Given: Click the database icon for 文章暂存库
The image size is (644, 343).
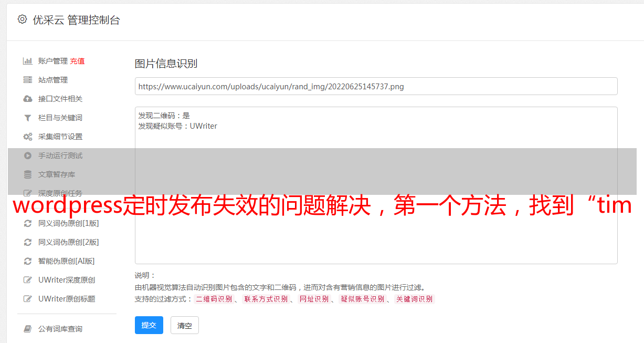Looking at the screenshot, I should pyautogui.click(x=28, y=174).
